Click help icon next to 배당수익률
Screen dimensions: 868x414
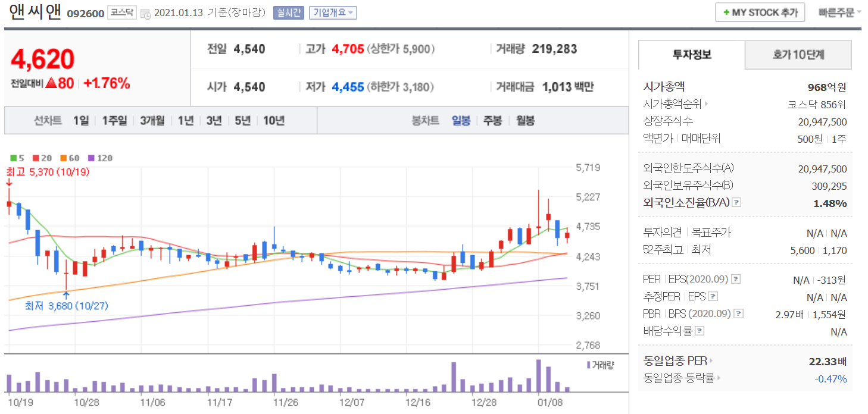point(700,331)
